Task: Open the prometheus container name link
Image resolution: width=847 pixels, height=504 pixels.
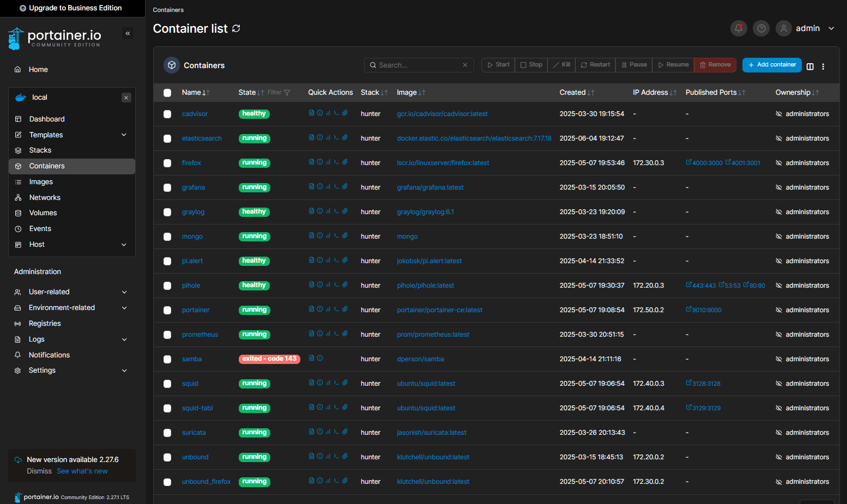Action: click(x=200, y=335)
